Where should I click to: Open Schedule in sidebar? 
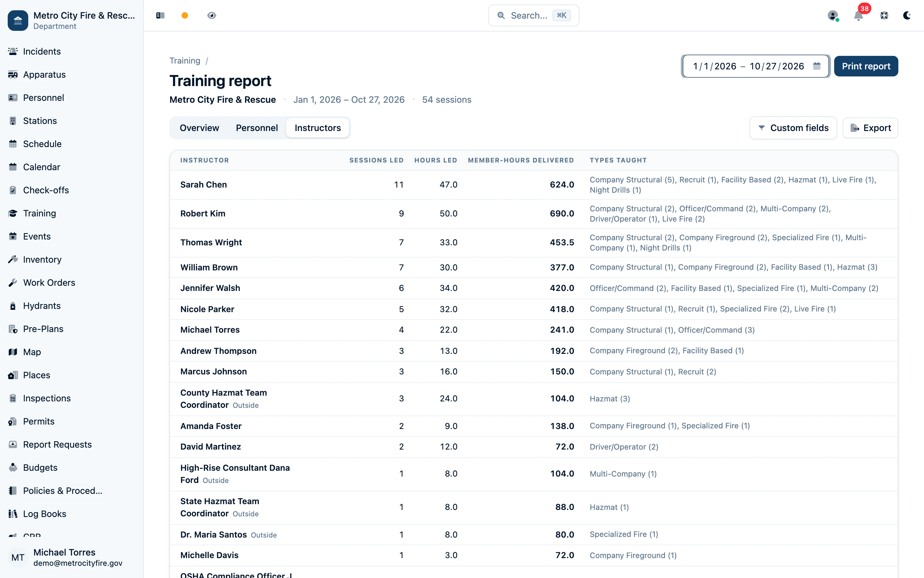point(72,144)
